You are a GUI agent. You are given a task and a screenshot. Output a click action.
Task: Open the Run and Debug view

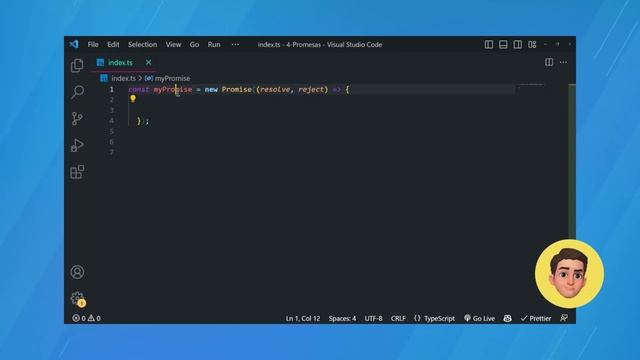point(77,145)
